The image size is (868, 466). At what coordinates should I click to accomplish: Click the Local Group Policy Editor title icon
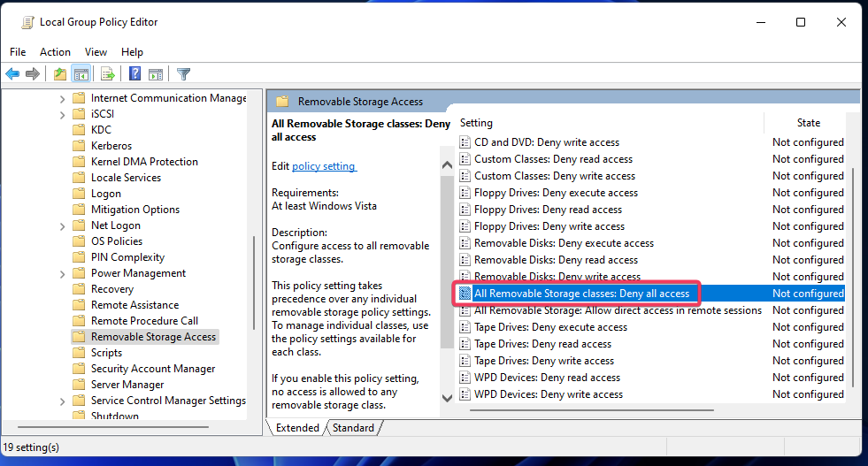(x=27, y=22)
